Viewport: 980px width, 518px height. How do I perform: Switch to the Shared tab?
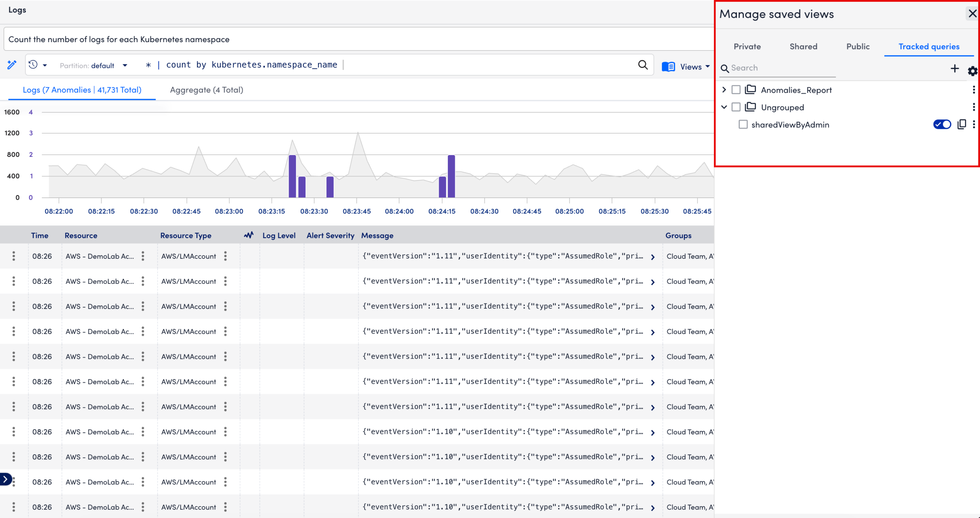pos(804,46)
